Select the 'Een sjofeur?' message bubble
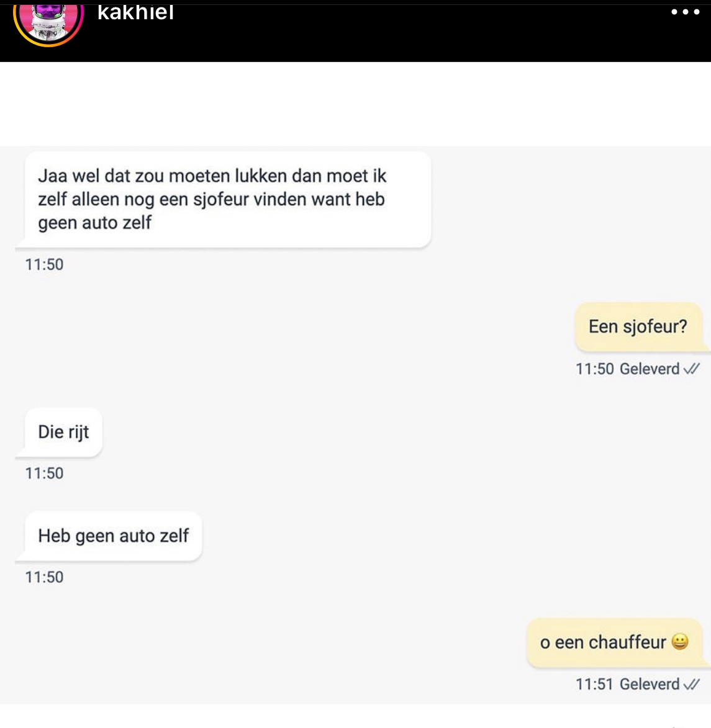This screenshot has height=728, width=711. 638,327
